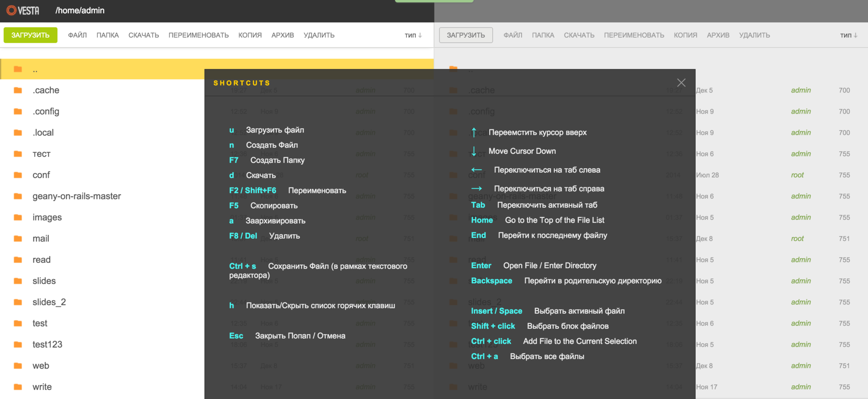This screenshot has width=868, height=399.
Task: Click the SHORTCUTS title of the overlay
Action: click(242, 83)
